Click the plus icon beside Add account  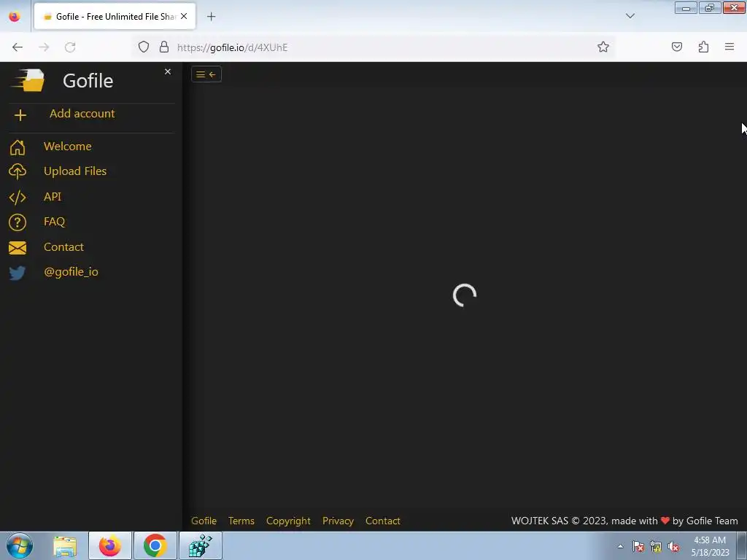[20, 114]
